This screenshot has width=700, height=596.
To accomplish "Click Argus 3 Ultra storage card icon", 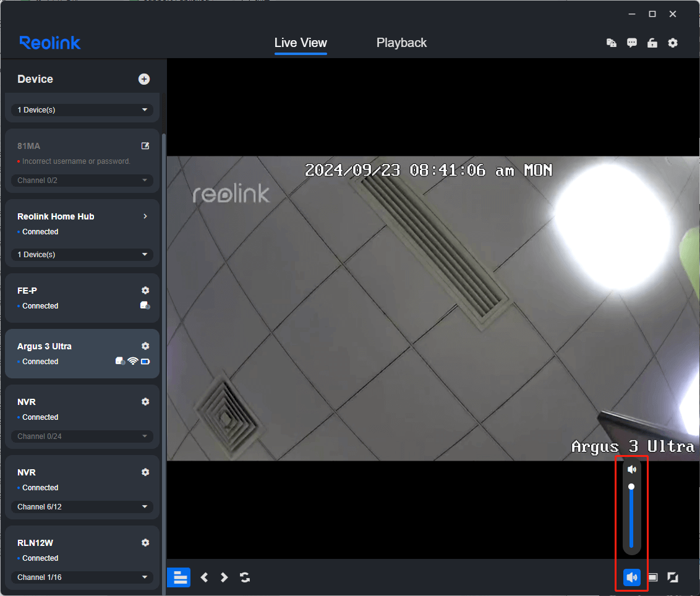I will (x=120, y=361).
